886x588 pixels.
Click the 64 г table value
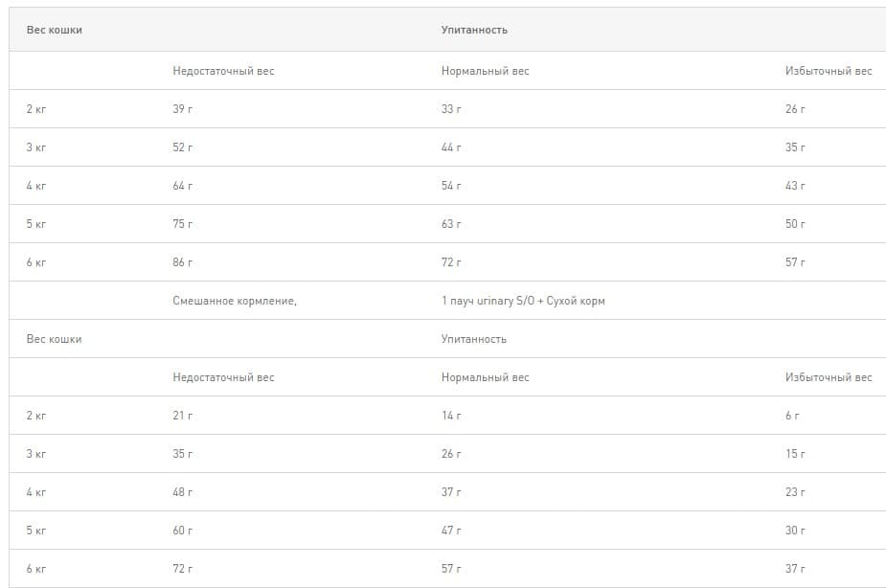[x=183, y=186]
